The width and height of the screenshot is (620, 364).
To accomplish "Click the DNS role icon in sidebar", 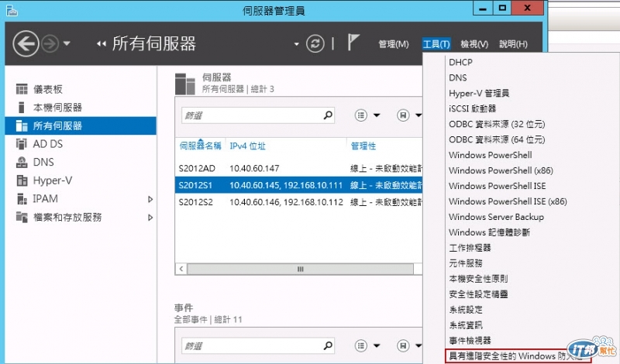I will tap(22, 162).
